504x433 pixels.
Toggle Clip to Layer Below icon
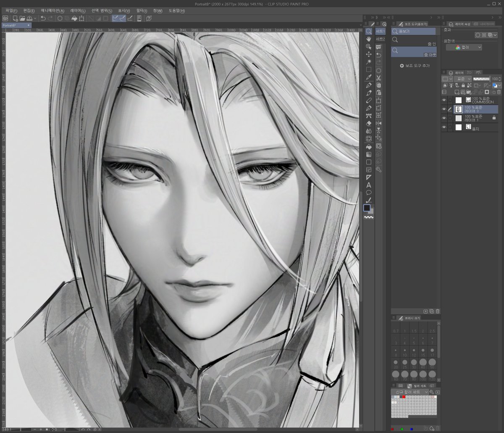click(445, 85)
